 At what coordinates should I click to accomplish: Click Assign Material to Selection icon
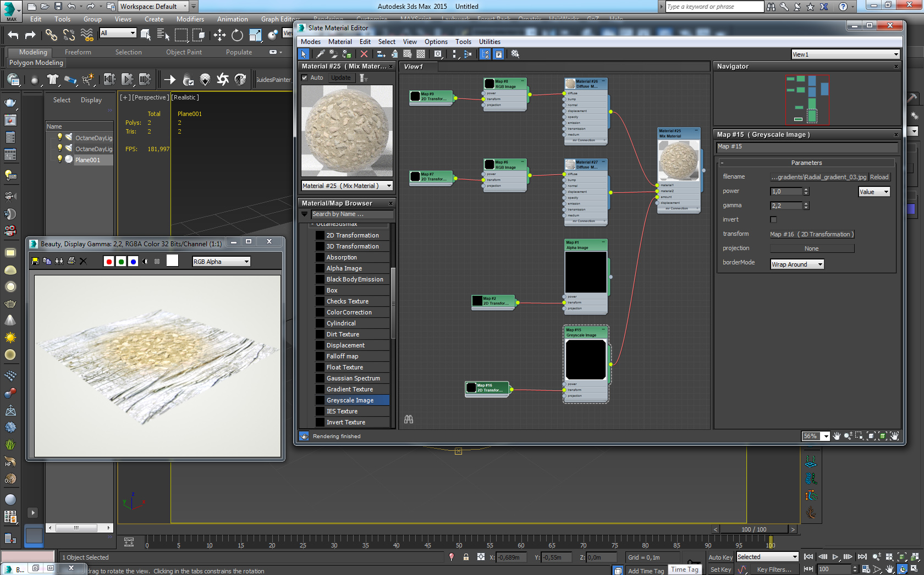(346, 54)
